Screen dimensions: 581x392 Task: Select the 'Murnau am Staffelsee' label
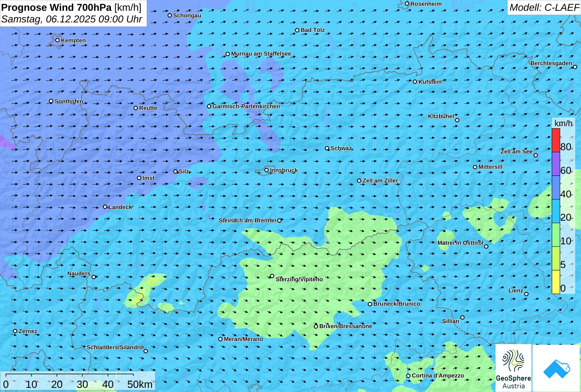pos(261,54)
